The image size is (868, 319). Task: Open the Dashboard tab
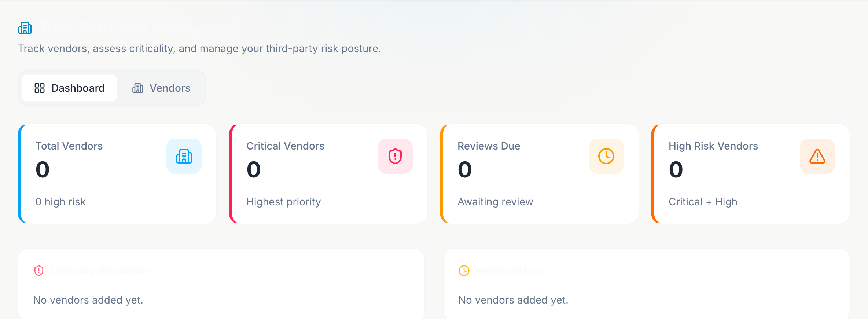coord(69,88)
